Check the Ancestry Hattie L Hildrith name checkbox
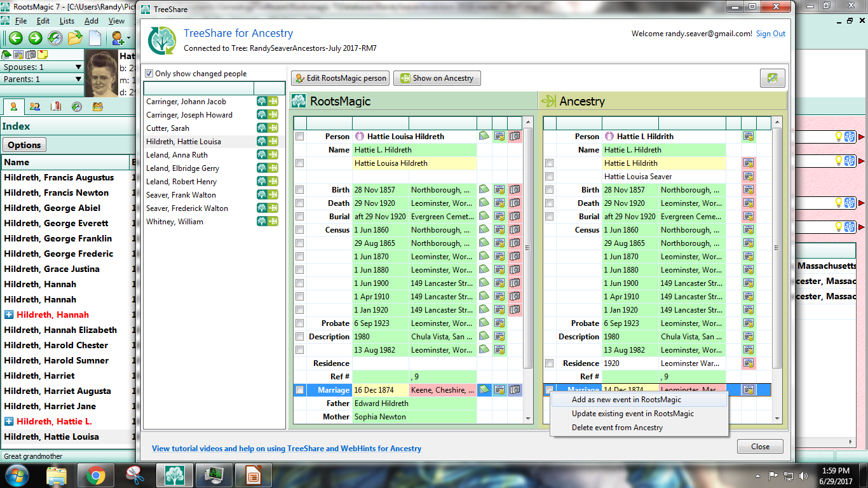The image size is (868, 488). pos(549,163)
